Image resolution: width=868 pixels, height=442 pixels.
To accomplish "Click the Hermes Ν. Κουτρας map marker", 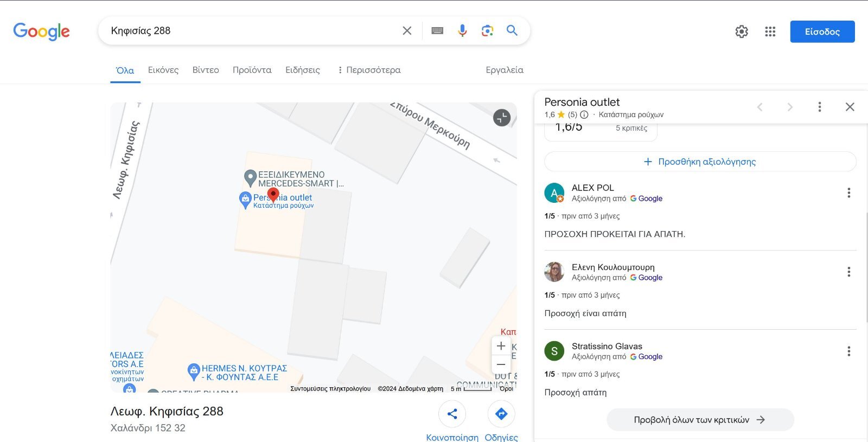I will tap(194, 372).
